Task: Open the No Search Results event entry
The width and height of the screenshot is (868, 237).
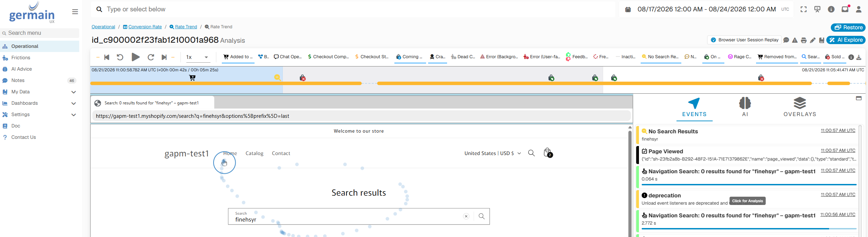Action: [x=747, y=135]
